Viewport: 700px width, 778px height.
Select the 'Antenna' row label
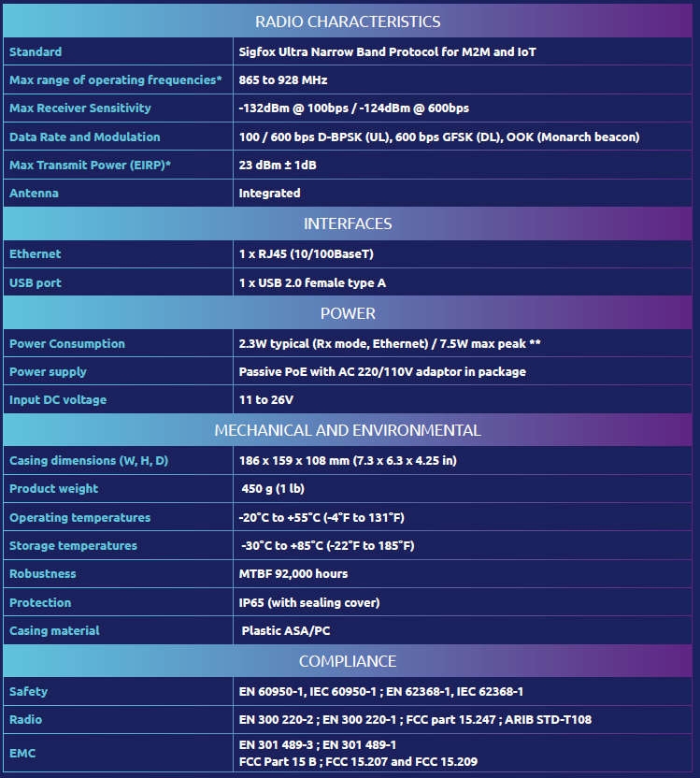[34, 193]
